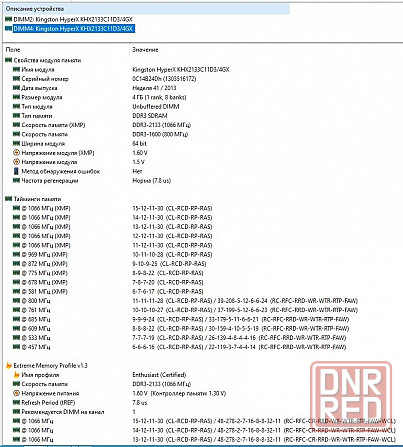
Task: Select timing value 10-11-10-28 (CL-RCD-RP-RAS)
Action: pyautogui.click(x=172, y=255)
